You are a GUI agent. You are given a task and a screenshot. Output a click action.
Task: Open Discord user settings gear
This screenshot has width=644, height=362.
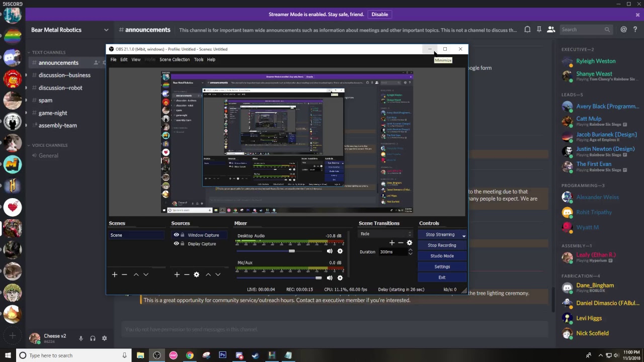104,338
